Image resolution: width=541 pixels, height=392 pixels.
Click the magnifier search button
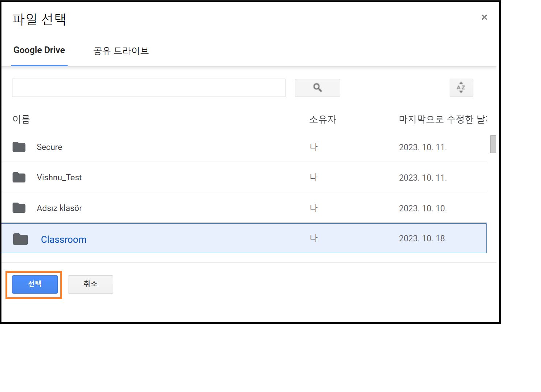click(317, 88)
